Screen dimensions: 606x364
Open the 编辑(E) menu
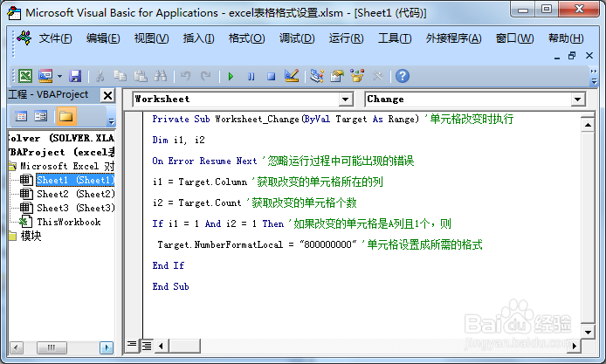click(x=103, y=38)
